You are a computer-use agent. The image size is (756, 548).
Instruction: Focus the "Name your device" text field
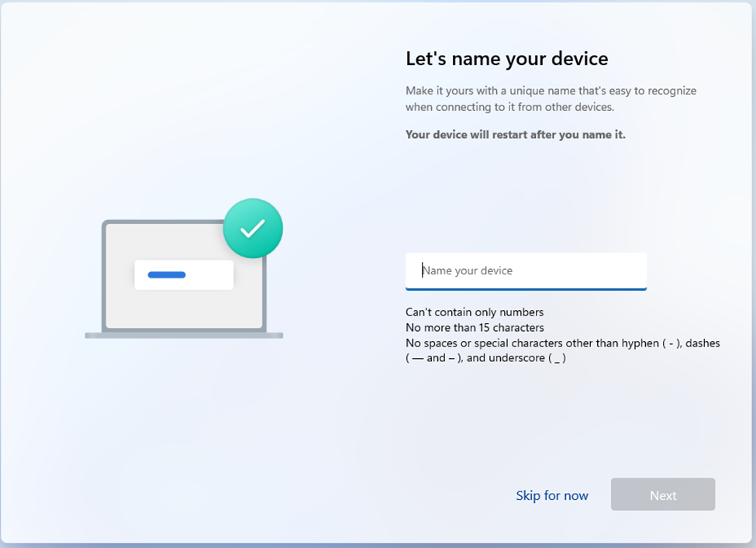(x=526, y=271)
